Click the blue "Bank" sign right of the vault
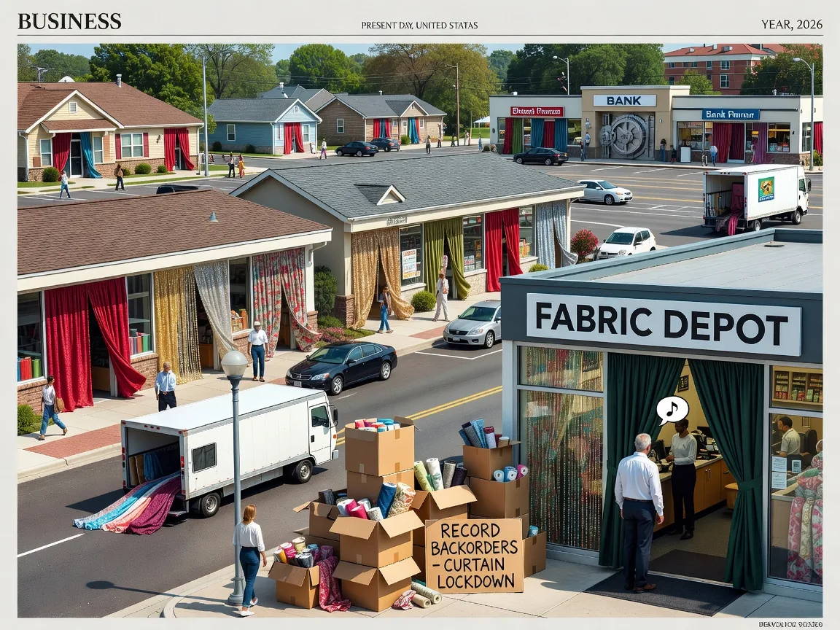This screenshot has width=840, height=630. coord(731,114)
